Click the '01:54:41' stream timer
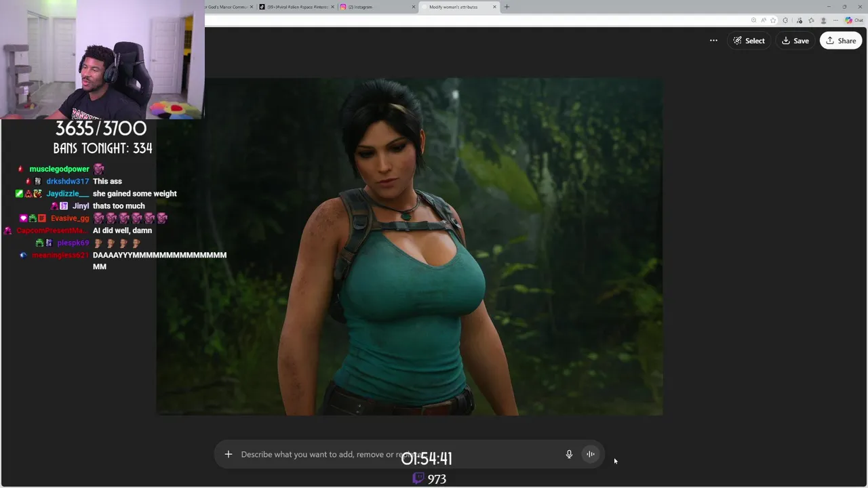 [427, 458]
